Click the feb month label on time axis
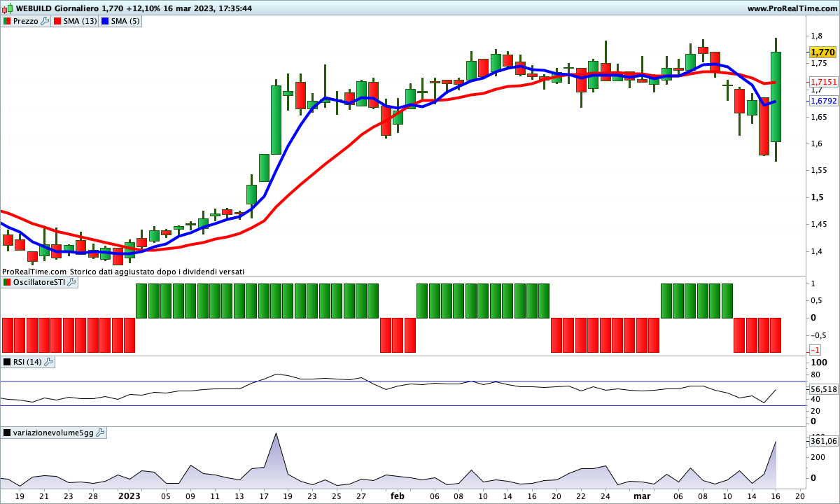Screen dimensions: 840x504 pyautogui.click(x=398, y=496)
